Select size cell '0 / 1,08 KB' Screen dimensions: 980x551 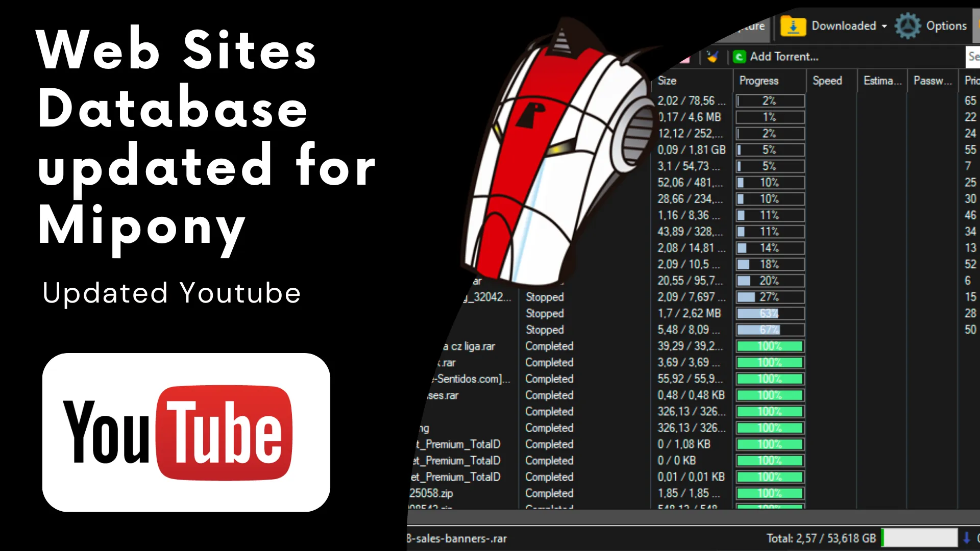684,444
